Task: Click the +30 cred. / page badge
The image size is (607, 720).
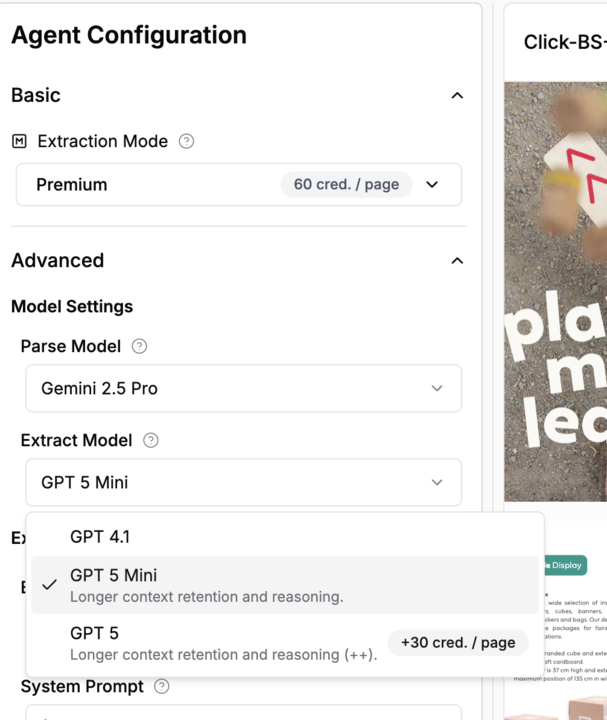Action: point(458,643)
